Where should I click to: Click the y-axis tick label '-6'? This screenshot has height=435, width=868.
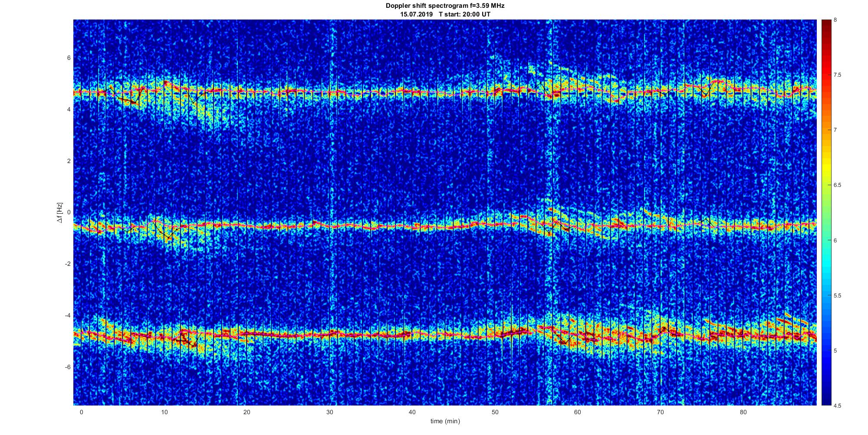pos(68,367)
